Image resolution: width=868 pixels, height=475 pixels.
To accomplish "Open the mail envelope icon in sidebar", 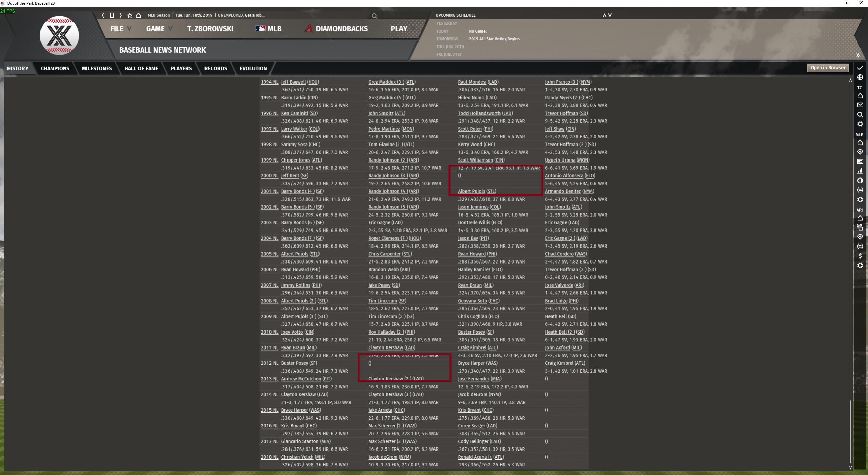I will coord(860,105).
